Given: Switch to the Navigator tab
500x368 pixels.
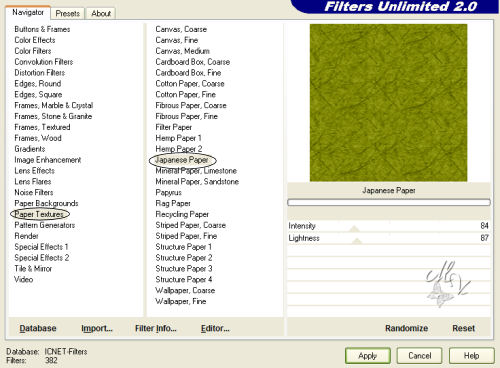Looking at the screenshot, I should 28,13.
